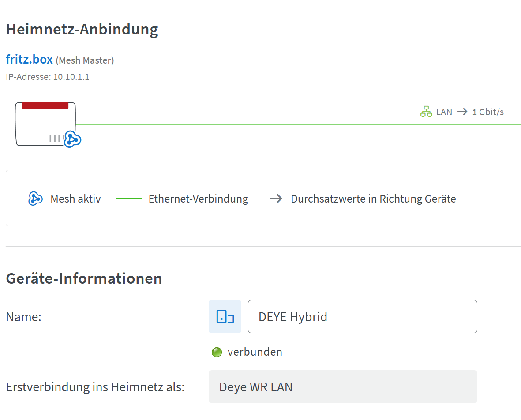Click the verbunden status text
The width and height of the screenshot is (521, 420).
pyautogui.click(x=255, y=352)
